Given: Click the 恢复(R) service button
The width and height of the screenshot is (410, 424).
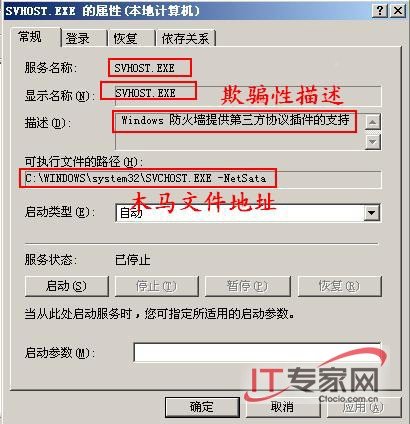Looking at the screenshot, I should [x=339, y=286].
